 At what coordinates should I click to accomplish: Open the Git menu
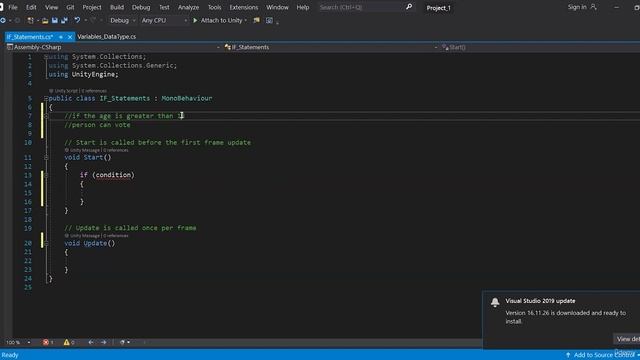70,7
